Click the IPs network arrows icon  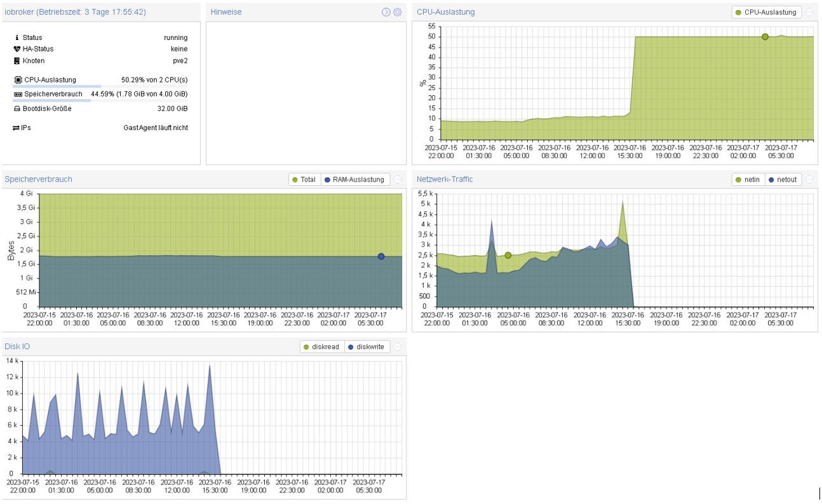pyautogui.click(x=17, y=128)
